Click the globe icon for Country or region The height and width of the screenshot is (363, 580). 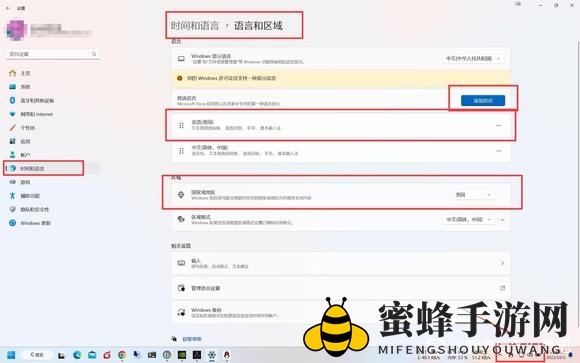click(x=181, y=195)
